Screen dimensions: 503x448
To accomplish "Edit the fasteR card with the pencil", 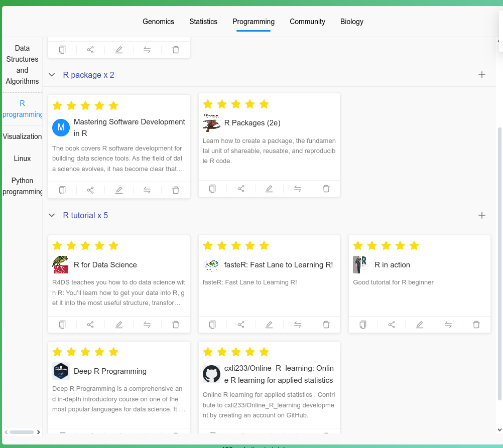I will click(x=269, y=325).
